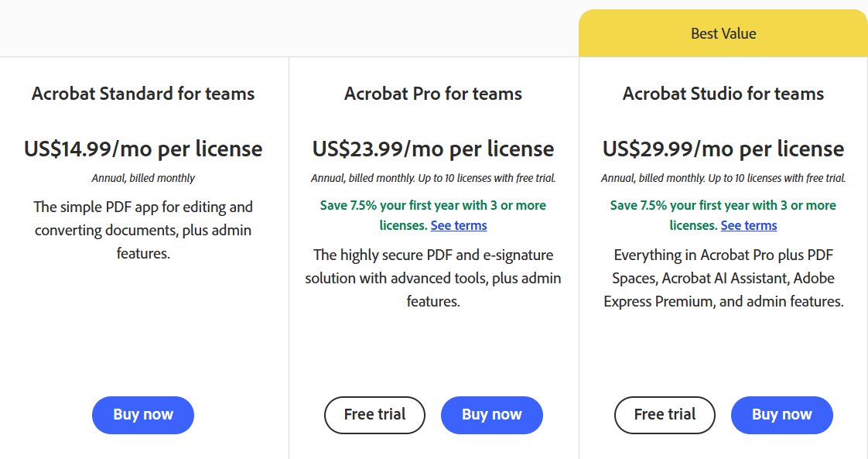This screenshot has height=459, width=868.
Task: Click the 'Everything in Acrobat Pro' Studio description
Action: (x=723, y=278)
